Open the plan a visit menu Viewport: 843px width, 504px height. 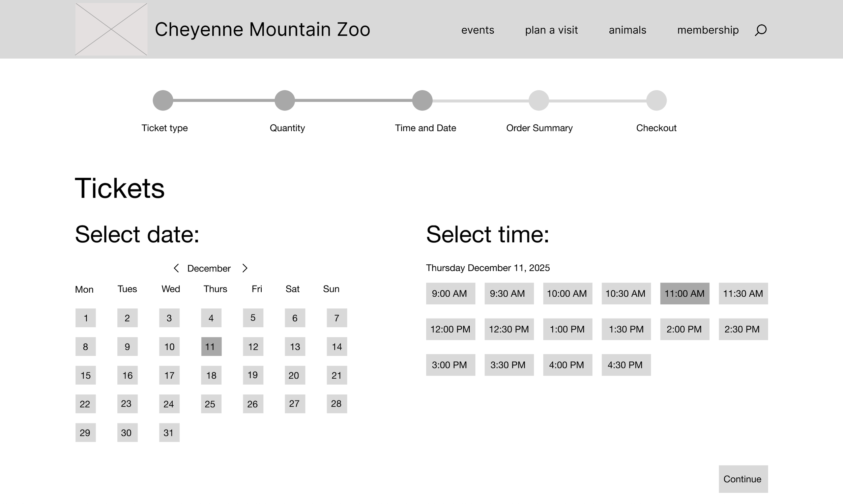(551, 30)
